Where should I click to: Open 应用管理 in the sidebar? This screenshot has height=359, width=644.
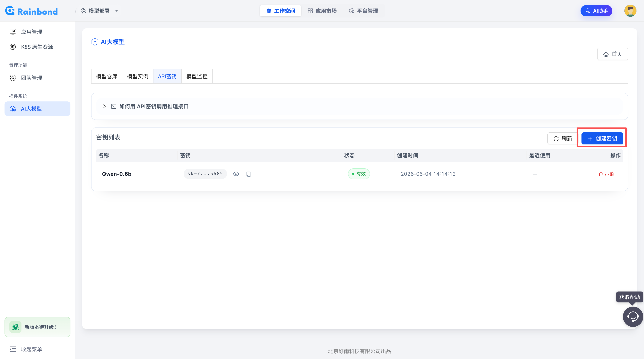tap(37, 32)
